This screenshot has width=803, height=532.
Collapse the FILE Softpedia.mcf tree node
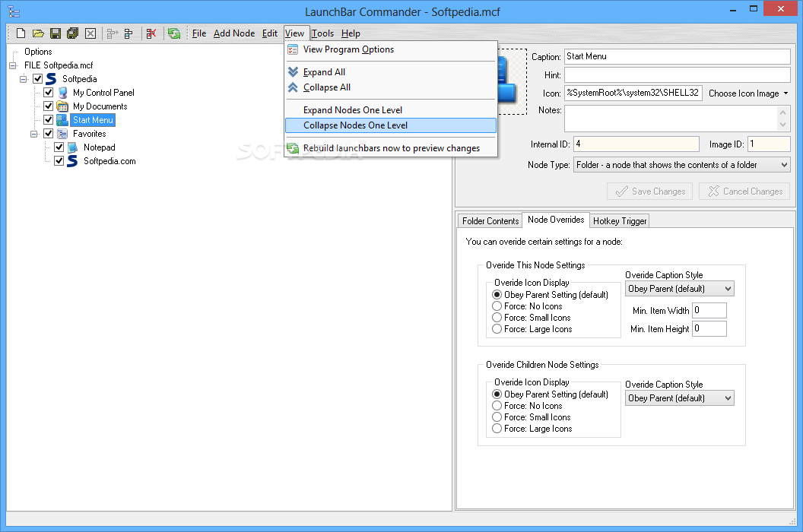(13, 65)
